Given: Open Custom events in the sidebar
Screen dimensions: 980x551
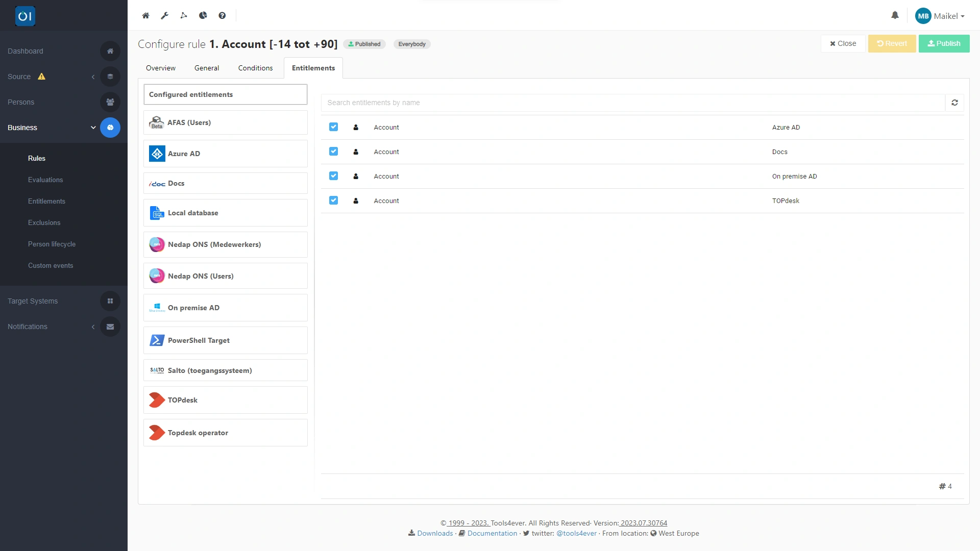Looking at the screenshot, I should (51, 265).
